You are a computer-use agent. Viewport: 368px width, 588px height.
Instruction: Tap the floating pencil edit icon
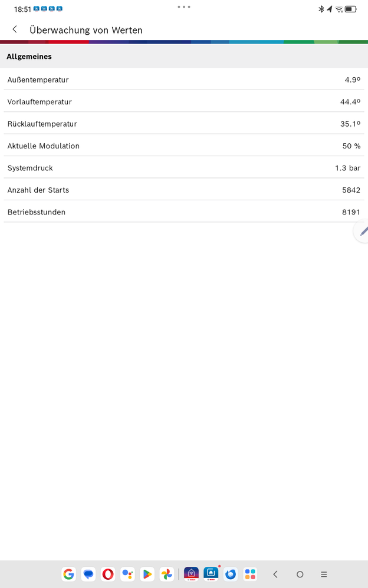click(363, 231)
